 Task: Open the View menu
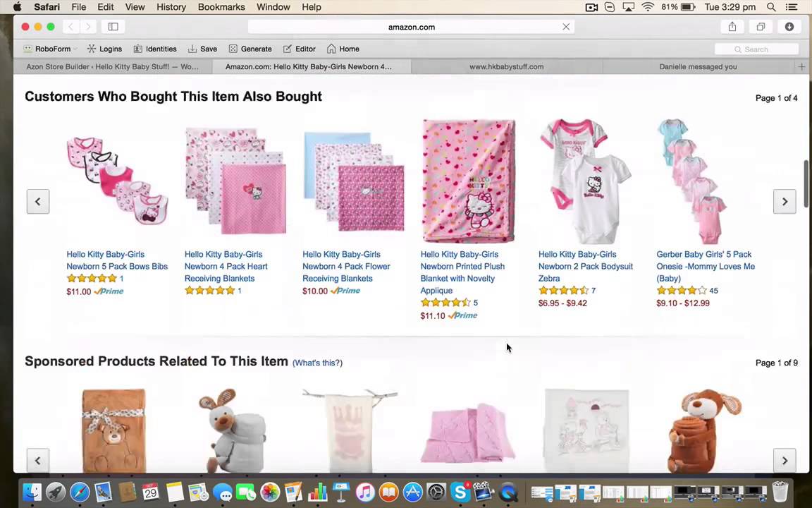pos(135,7)
